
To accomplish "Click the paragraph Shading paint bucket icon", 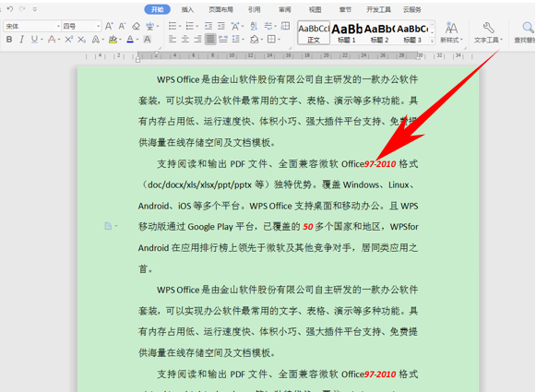I will (254, 40).
